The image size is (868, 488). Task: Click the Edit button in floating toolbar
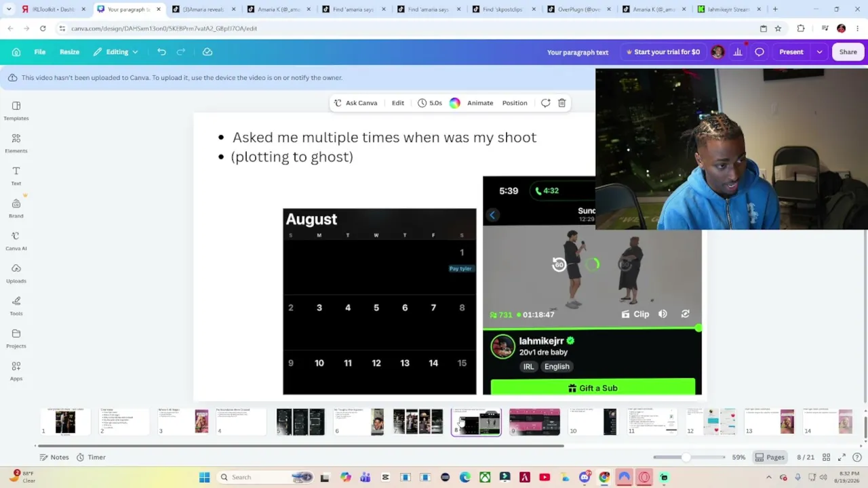pos(398,103)
